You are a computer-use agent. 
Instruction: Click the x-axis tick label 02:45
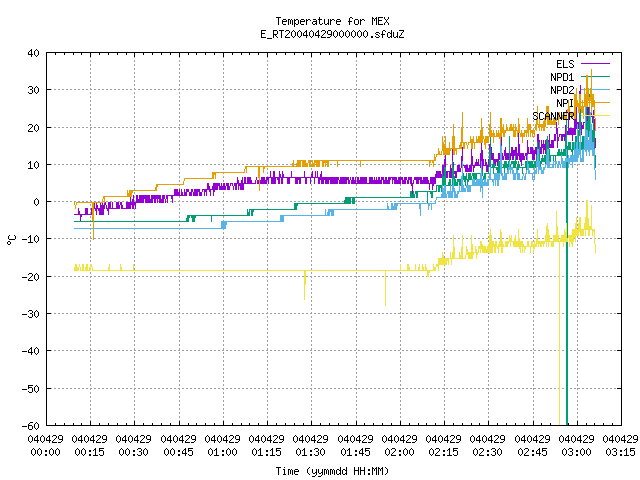click(x=533, y=452)
